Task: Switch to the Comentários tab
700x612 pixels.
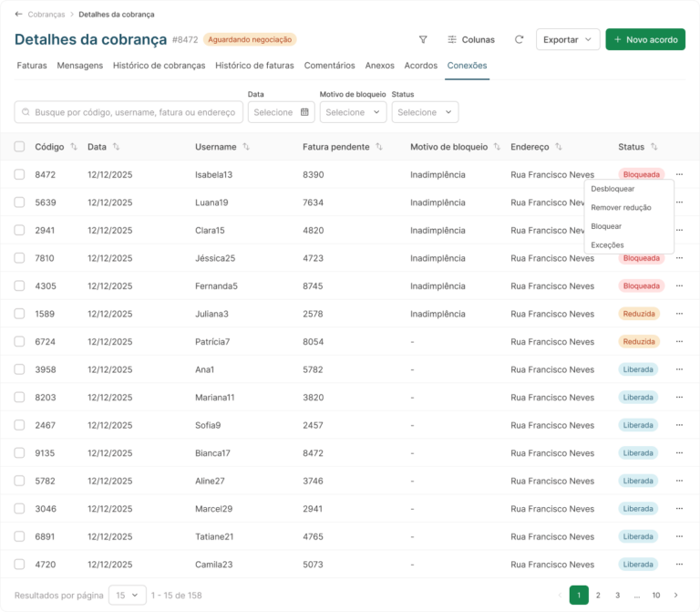Action: point(329,66)
